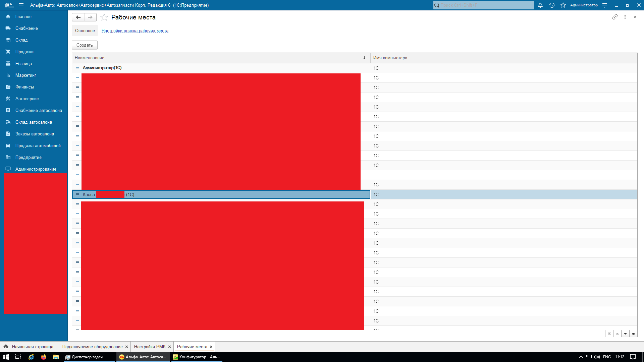Viewport: 644px width, 362px height.
Task: Open Склад section
Action: [x=21, y=40]
